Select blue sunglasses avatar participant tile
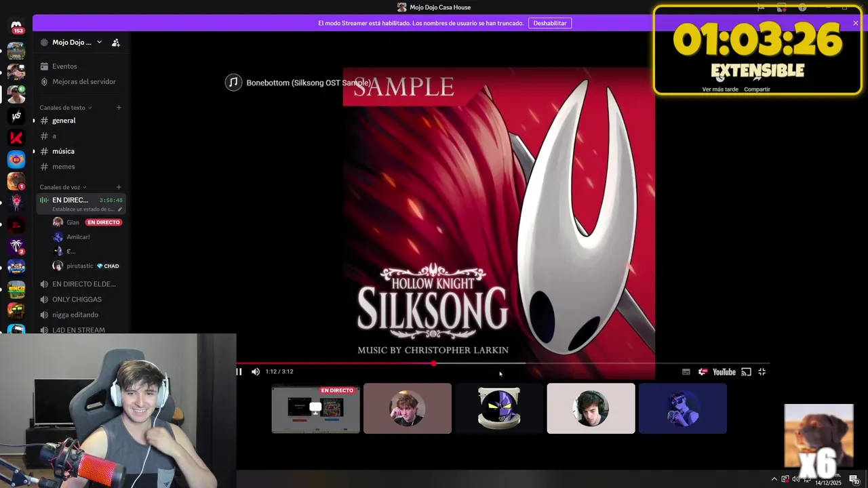This screenshot has width=868, height=488. (x=682, y=408)
